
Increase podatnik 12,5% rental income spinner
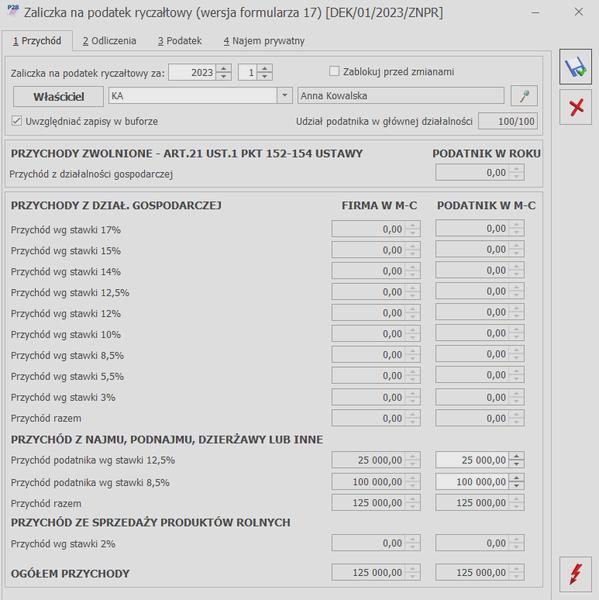tap(516, 456)
